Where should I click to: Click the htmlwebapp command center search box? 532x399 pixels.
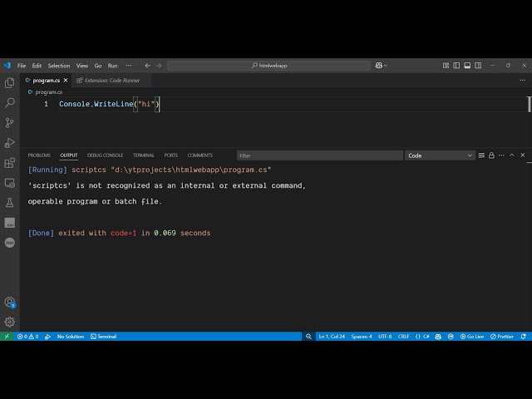(268, 66)
